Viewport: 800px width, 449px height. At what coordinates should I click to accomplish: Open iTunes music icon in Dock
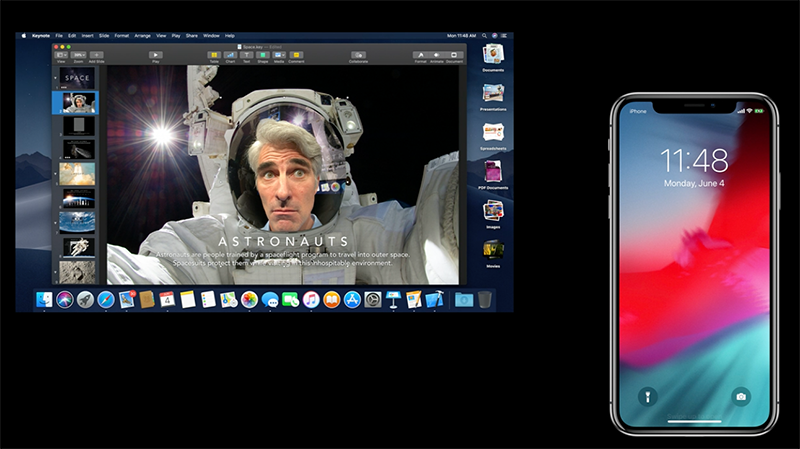pyautogui.click(x=311, y=300)
